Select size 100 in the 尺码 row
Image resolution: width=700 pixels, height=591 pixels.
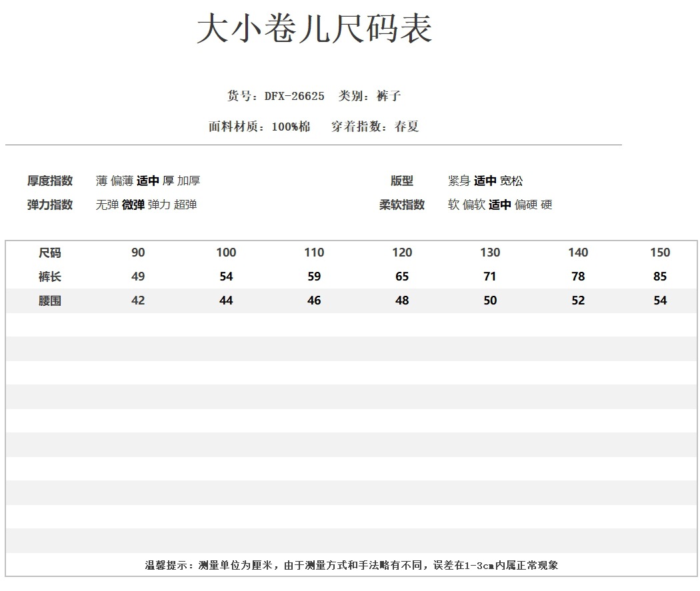coord(227,253)
